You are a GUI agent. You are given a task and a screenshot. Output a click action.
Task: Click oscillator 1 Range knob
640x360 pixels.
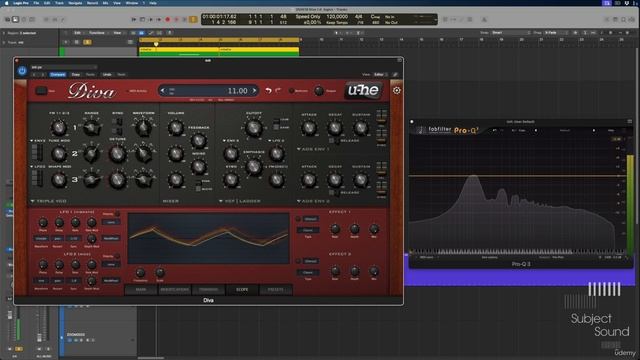coord(91,128)
